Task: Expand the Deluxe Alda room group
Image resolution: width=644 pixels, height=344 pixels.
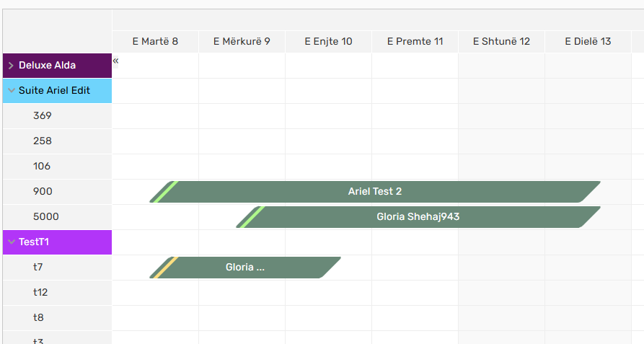Action: [11, 66]
